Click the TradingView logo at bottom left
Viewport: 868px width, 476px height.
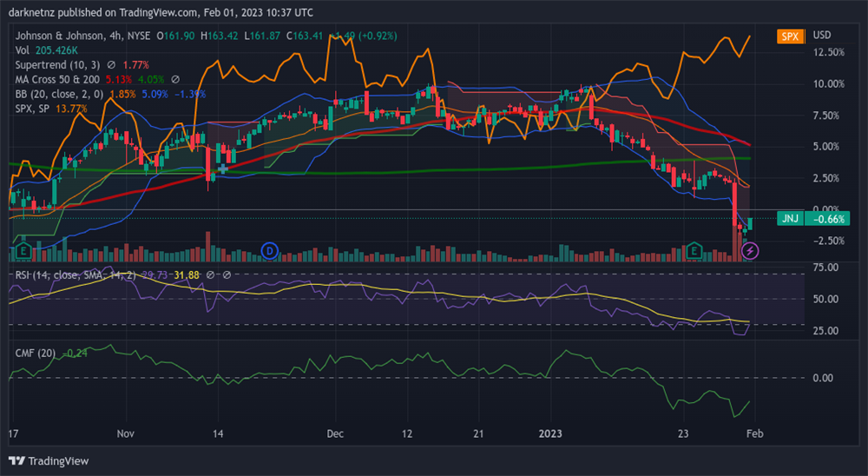pos(49,460)
